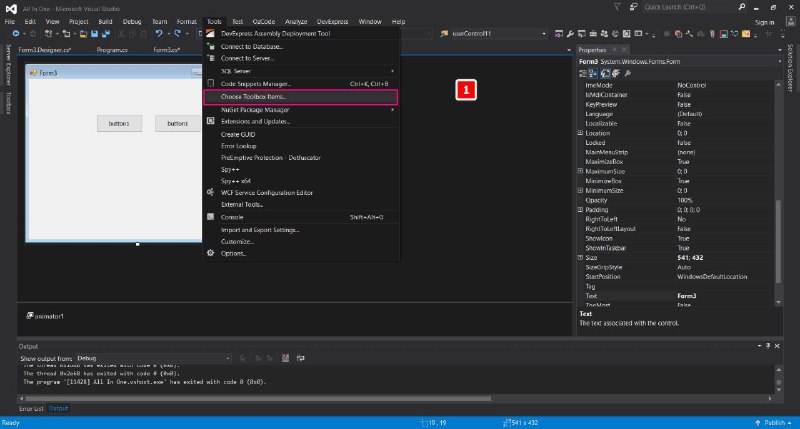The width and height of the screenshot is (800, 429).
Task: Click the Opacity property value 100%
Action: [x=724, y=200]
